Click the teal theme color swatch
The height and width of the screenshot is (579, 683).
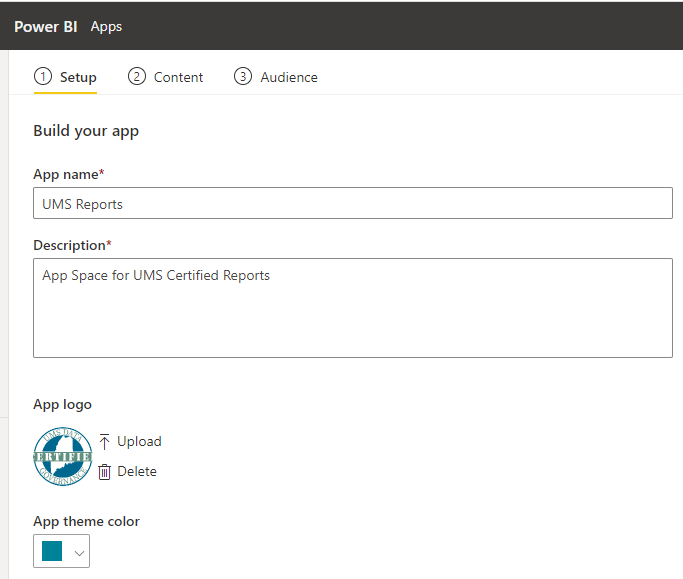(x=52, y=551)
